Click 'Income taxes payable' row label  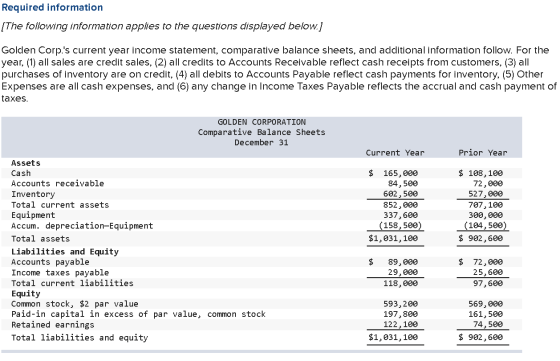pyautogui.click(x=60, y=273)
